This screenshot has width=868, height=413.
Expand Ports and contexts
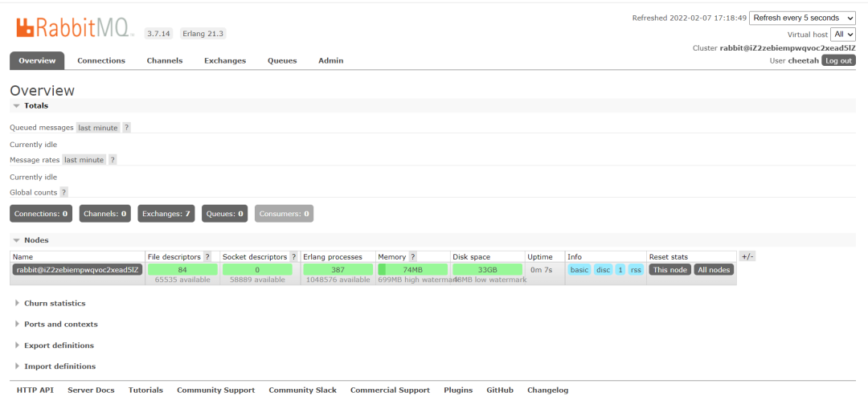click(61, 325)
